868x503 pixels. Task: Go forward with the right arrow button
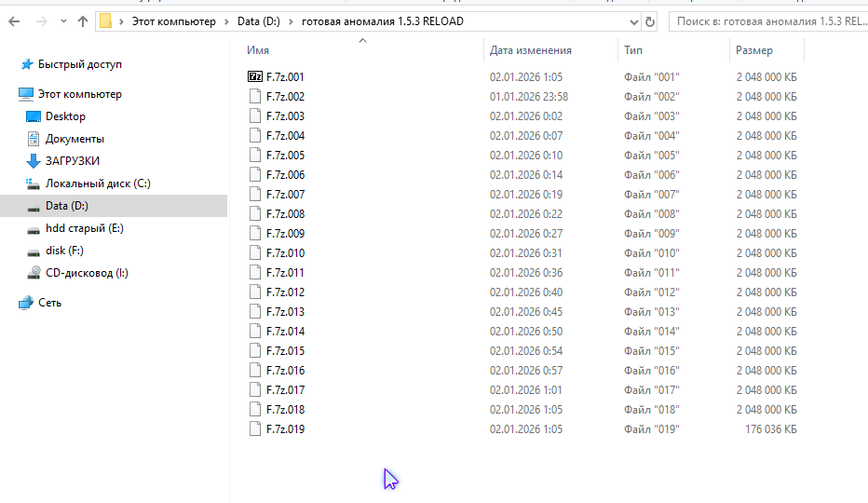[x=41, y=21]
